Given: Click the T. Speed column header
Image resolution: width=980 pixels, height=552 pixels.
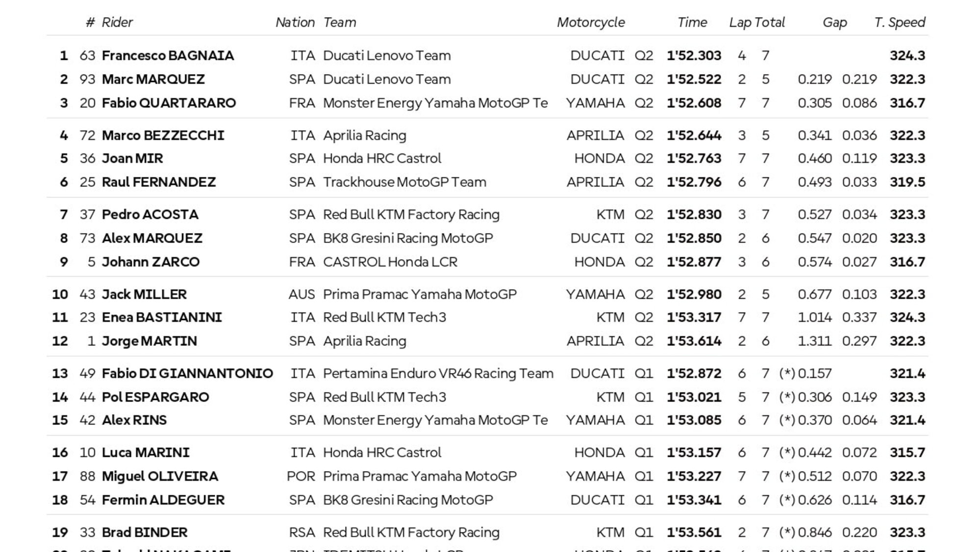Looking at the screenshot, I should click(x=899, y=23).
